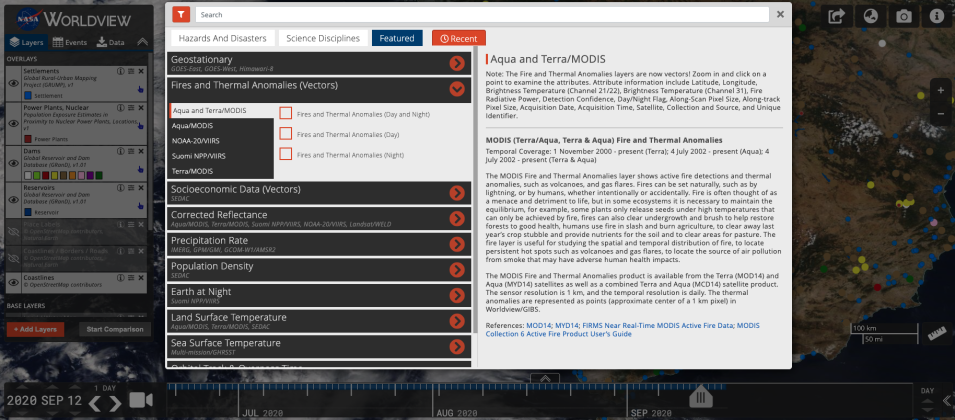This screenshot has height=420, width=955.
Task: Open options for the Dams layer
Action: pos(131,151)
